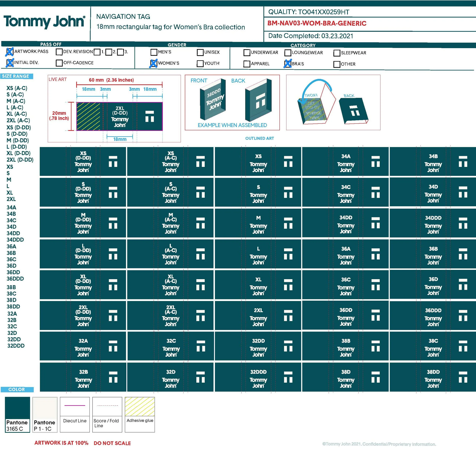Screen dimensions: 476x451
Task: Click XS (A-C) in the size range list
Action: point(17,88)
